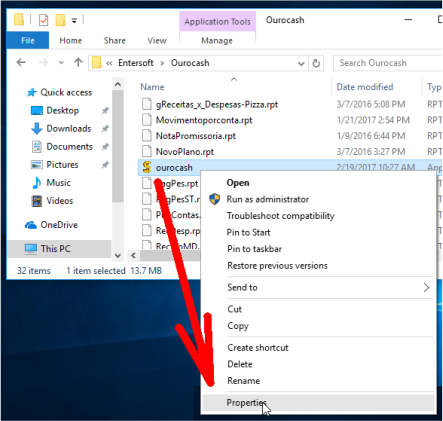443x421 pixels.
Task: Select the Application Tools contextual tab
Action: point(217,21)
